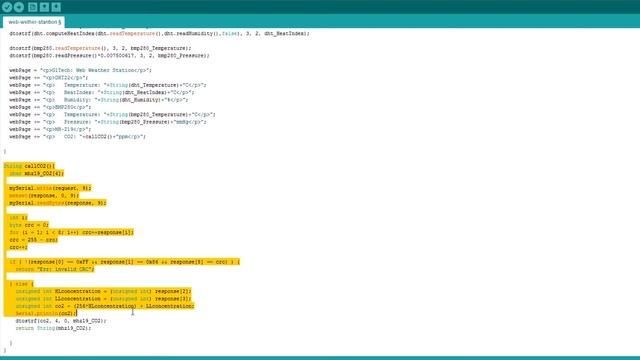Click the webPage HeatIndex dht_HeatIndex line
Image resolution: width=640 pixels, height=360 pixels.
102,92
